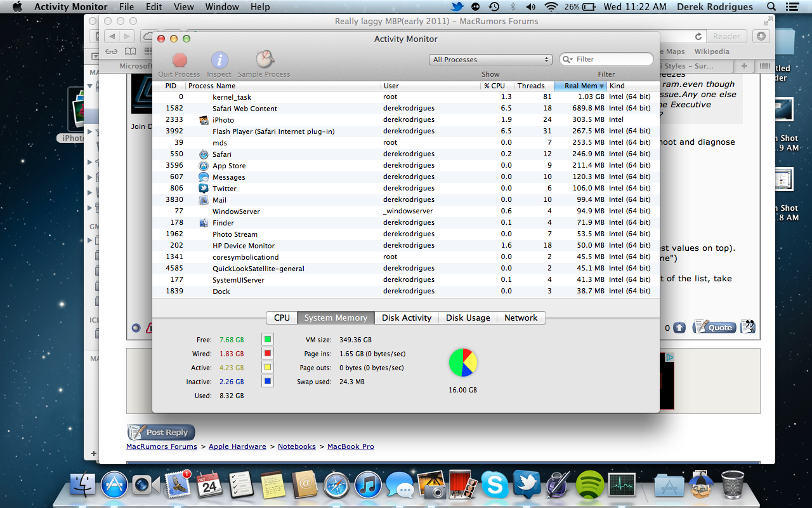The width and height of the screenshot is (812, 508).
Task: Open yellow Notes icon in the Dock
Action: (x=273, y=486)
